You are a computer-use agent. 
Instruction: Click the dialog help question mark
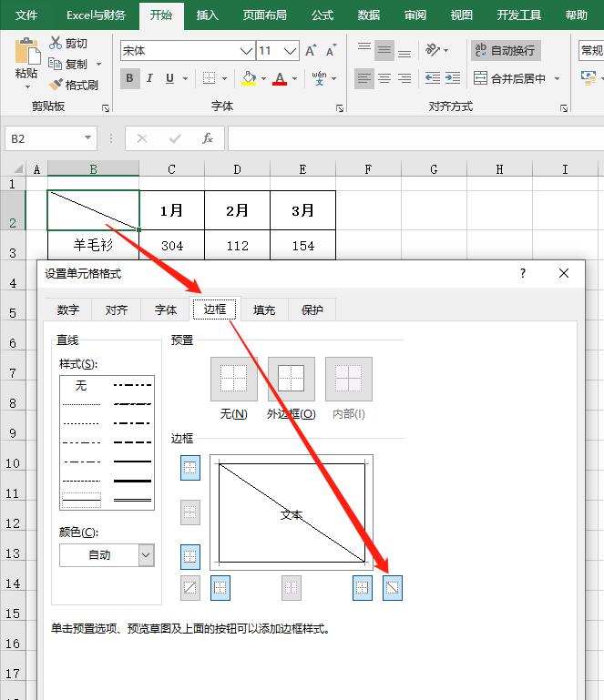pyautogui.click(x=523, y=273)
